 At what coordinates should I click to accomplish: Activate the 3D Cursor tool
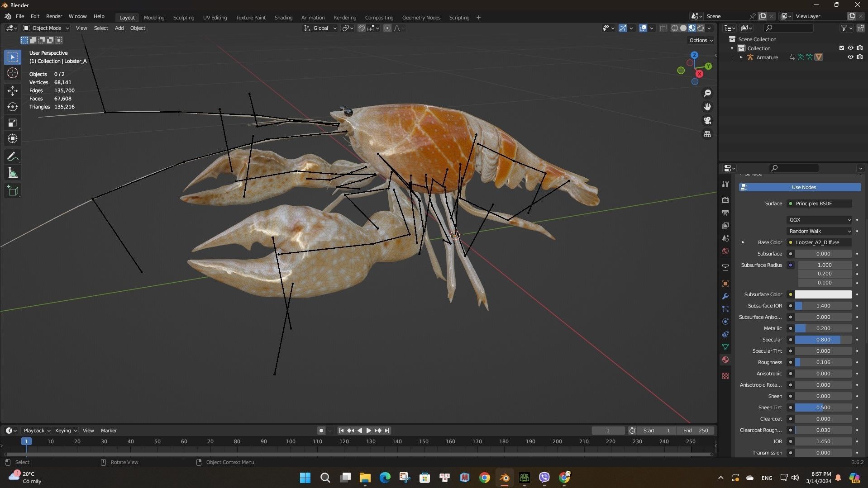point(13,73)
